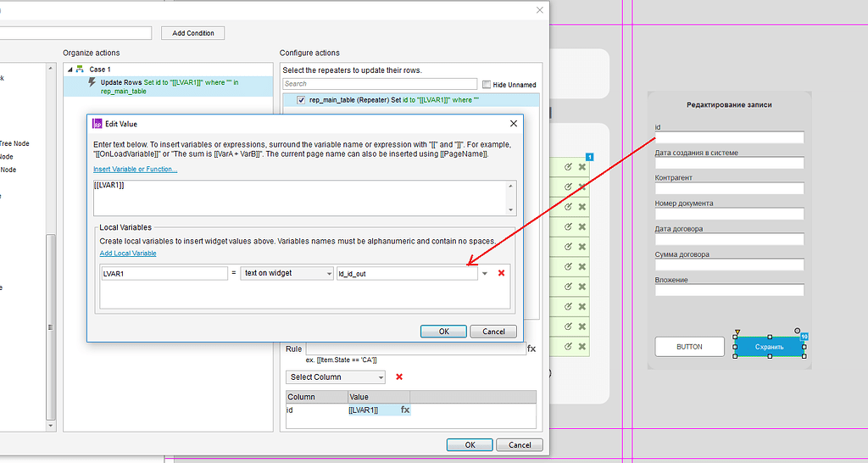Click the value text area scroll-up arrow
This screenshot has width=868, height=463.
point(512,185)
